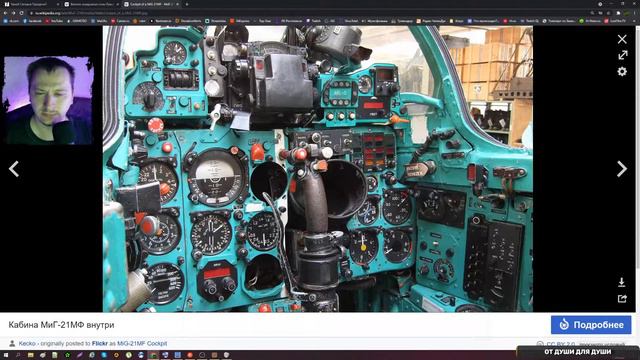640x360 pixels.
Task: Click the Подробнее button
Action: click(x=591, y=325)
